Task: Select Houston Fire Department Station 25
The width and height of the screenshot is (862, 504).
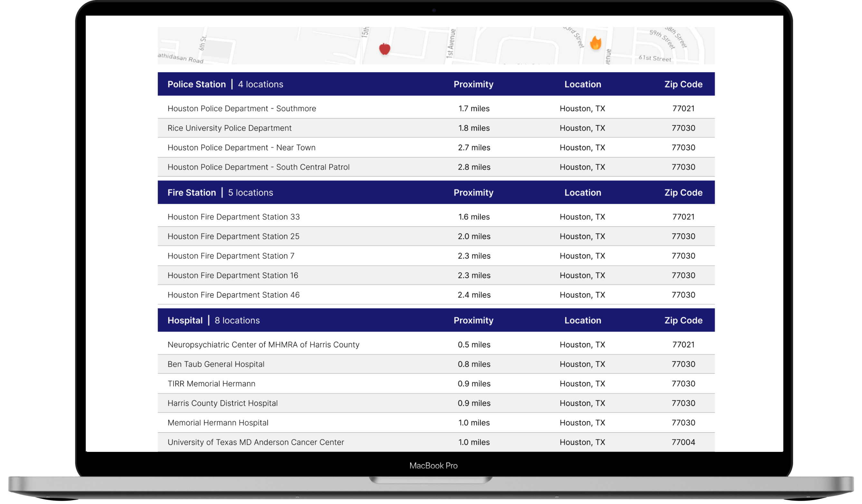Action: coord(436,236)
